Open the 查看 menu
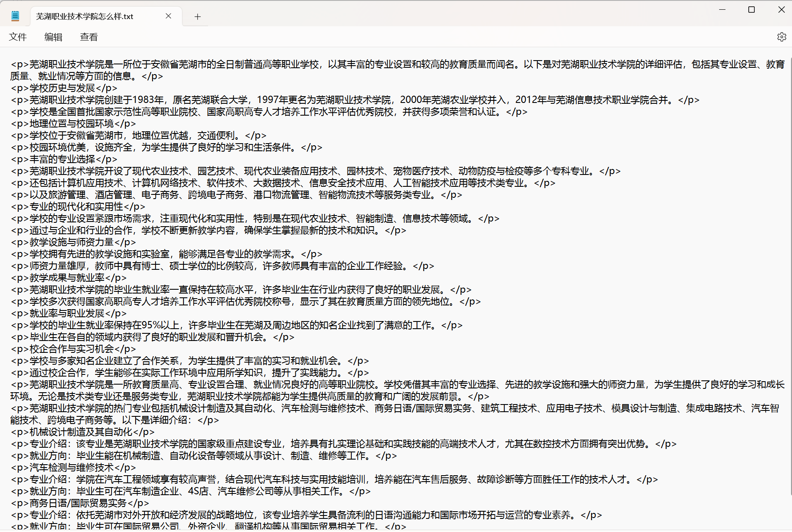This screenshot has height=532, width=792. (89, 37)
